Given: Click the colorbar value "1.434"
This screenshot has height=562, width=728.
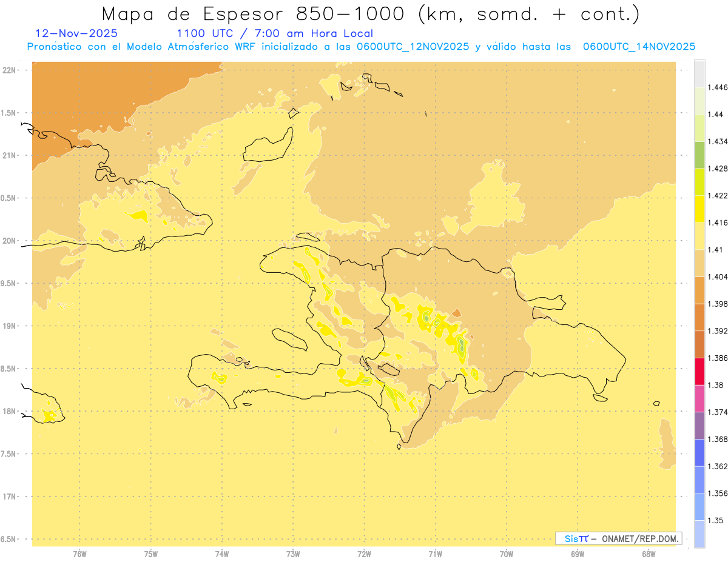Looking at the screenshot, I should pyautogui.click(x=718, y=141).
